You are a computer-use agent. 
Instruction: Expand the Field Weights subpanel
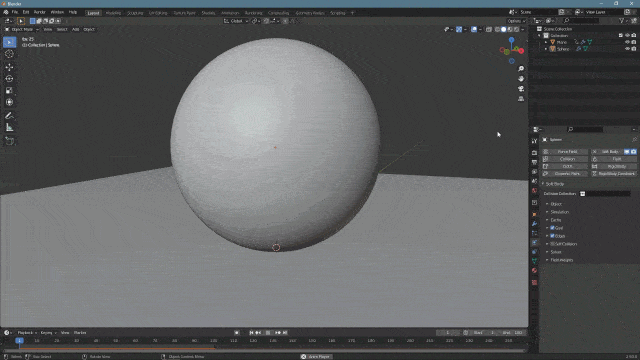[547, 260]
